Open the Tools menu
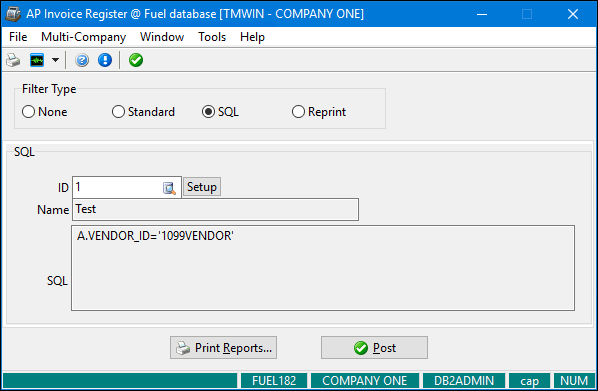 click(x=212, y=37)
